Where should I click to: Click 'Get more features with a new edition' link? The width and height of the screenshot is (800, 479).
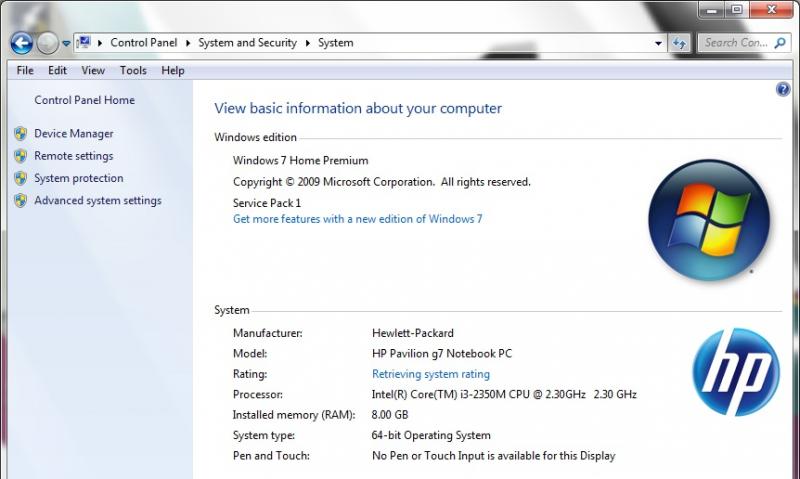tap(357, 218)
